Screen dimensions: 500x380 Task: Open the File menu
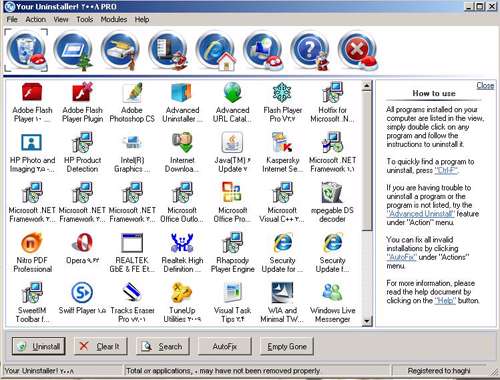coord(12,19)
